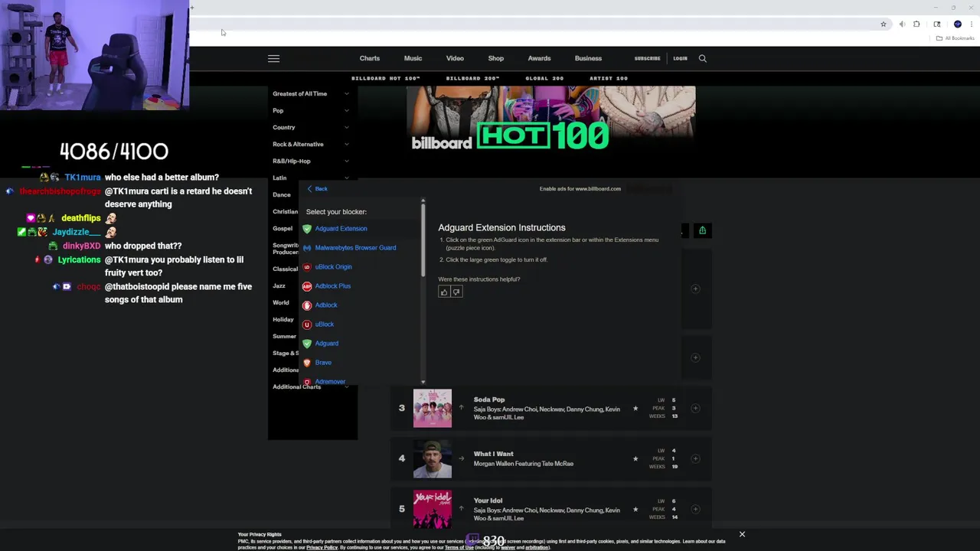
Task: Select the Brave blocker link
Action: [323, 363]
